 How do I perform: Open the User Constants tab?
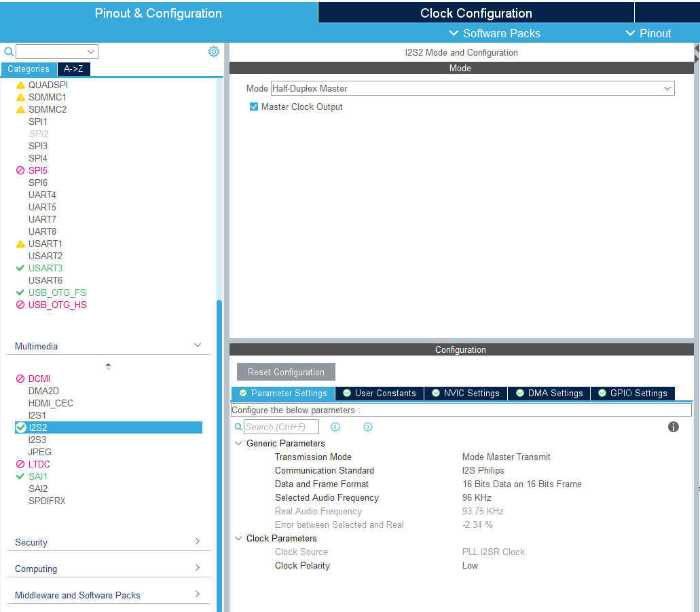click(x=380, y=393)
